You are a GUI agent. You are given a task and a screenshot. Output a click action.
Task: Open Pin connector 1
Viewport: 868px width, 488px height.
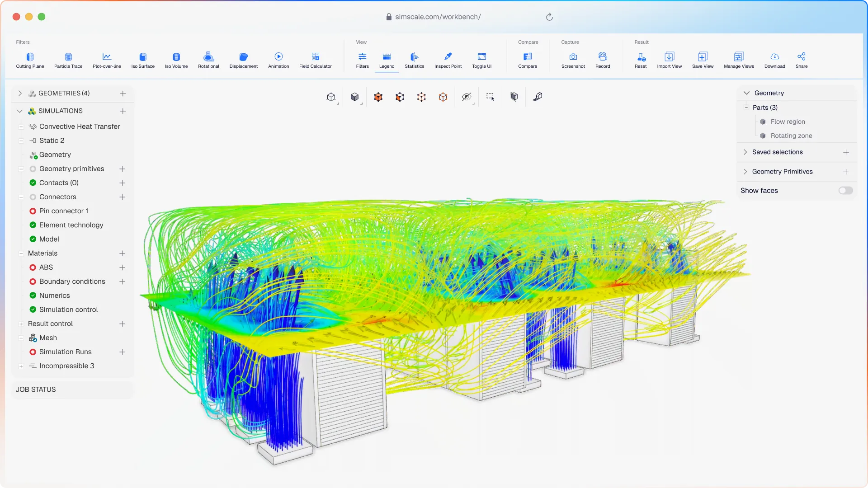(x=64, y=211)
